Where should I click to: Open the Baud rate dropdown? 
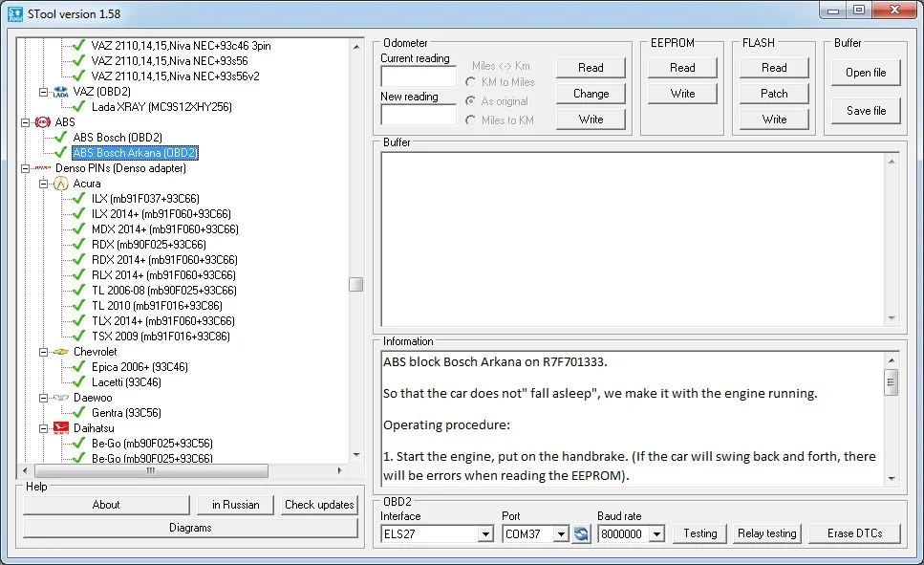(x=657, y=534)
